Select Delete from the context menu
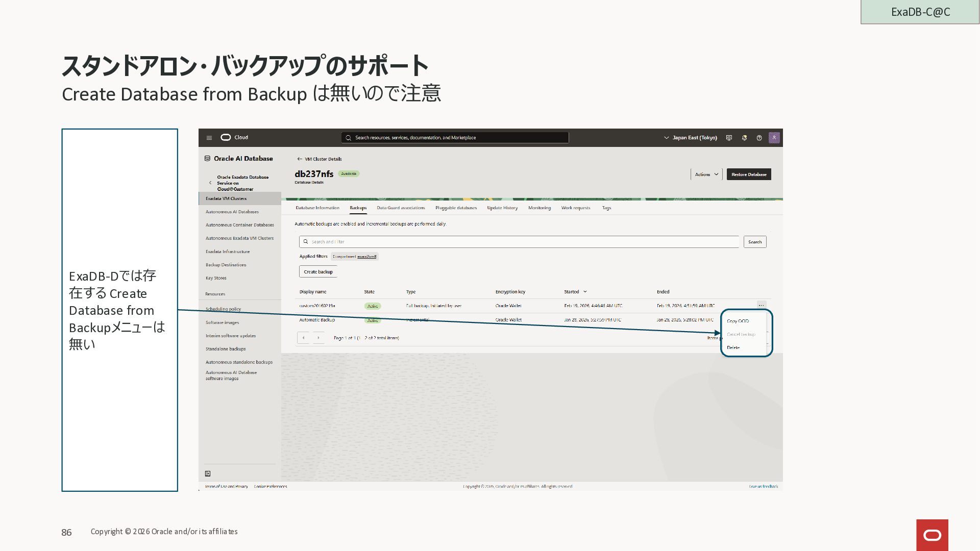The width and height of the screenshot is (980, 551). pyautogui.click(x=733, y=347)
